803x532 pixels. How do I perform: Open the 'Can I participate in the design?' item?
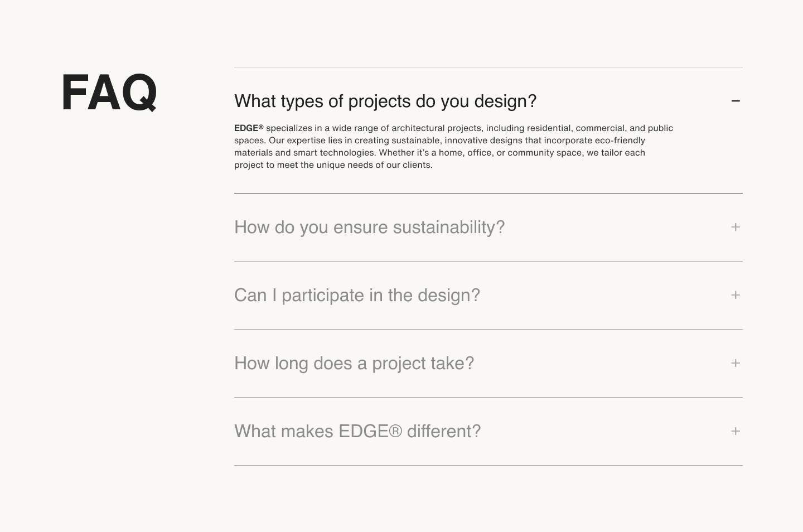(x=357, y=295)
